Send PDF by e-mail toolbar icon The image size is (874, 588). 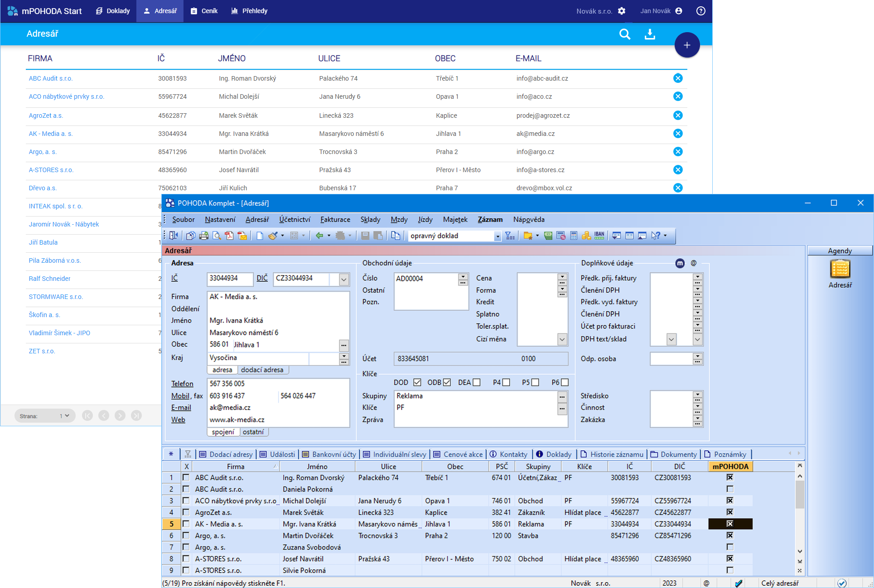click(x=242, y=236)
